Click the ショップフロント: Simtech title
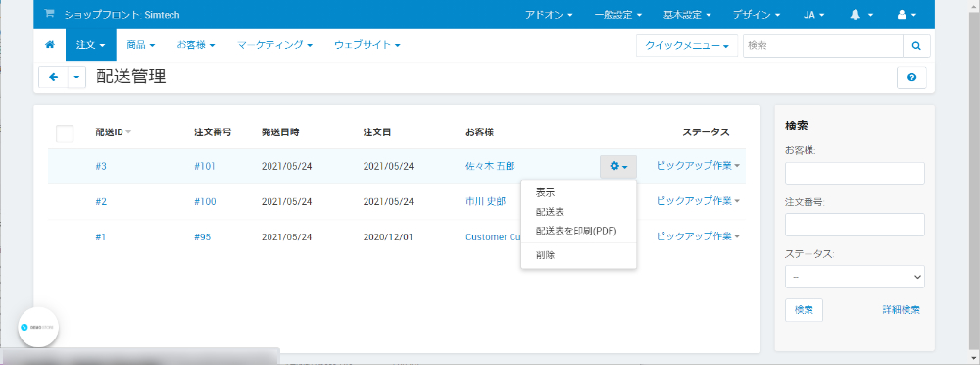 [x=122, y=15]
